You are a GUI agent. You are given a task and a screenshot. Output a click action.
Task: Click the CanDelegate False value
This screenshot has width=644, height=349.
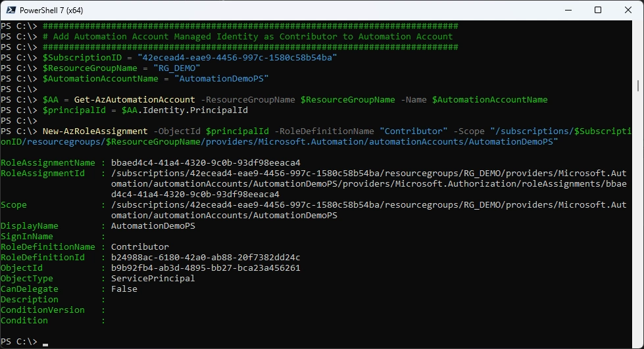[x=124, y=289]
